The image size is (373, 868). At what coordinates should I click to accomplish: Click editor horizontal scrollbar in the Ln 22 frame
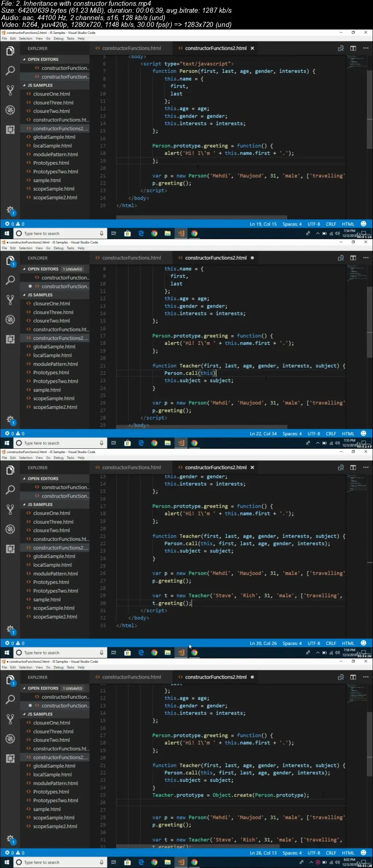202,427
